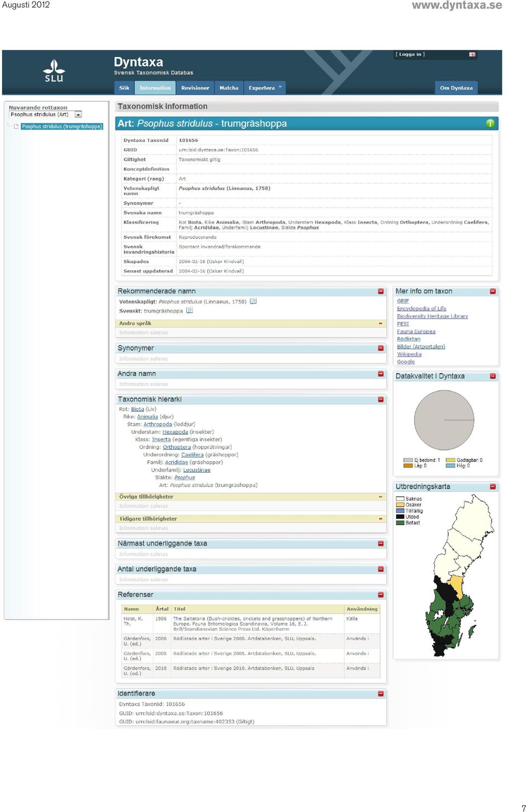Viewport: 526px width, 812px height.
Task: Collapse the Andra namn panel
Action: coord(381,373)
